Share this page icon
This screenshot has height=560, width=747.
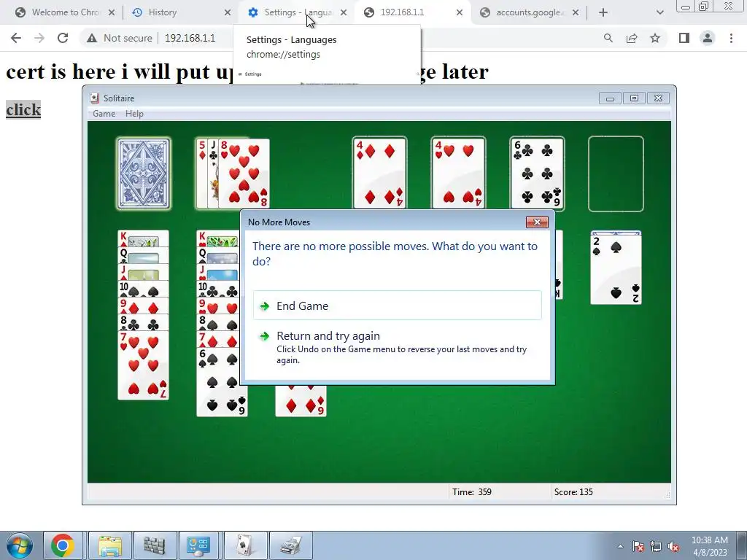pyautogui.click(x=632, y=38)
